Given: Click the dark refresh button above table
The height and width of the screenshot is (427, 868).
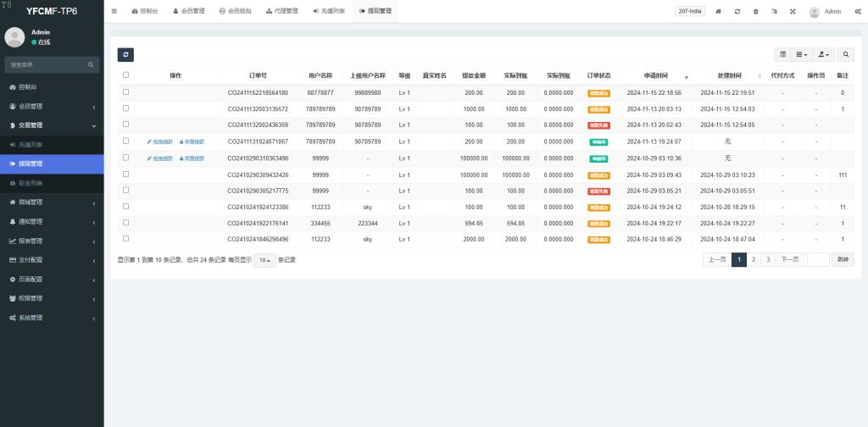Looking at the screenshot, I should (125, 54).
